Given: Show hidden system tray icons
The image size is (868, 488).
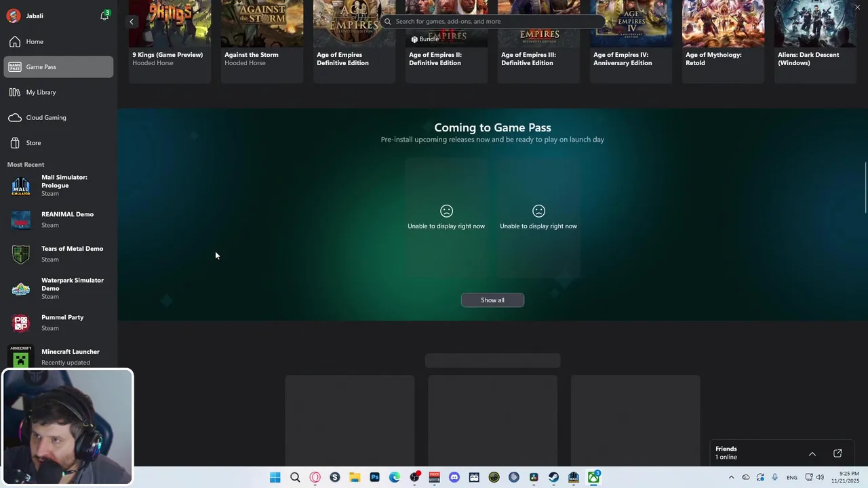Looking at the screenshot, I should [x=731, y=478].
